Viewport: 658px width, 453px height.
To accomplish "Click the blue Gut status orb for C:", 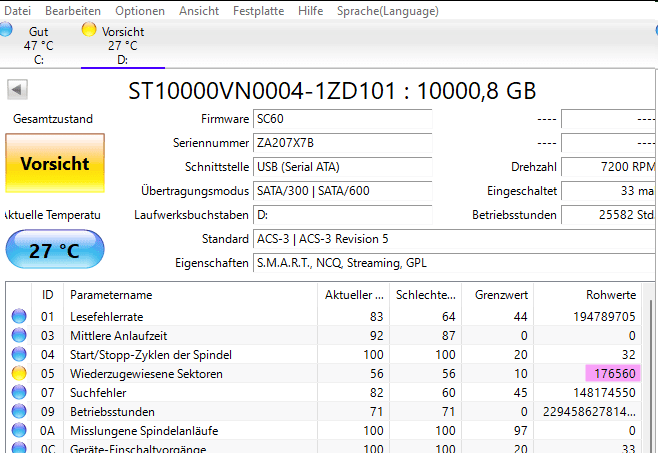I will point(6,29).
